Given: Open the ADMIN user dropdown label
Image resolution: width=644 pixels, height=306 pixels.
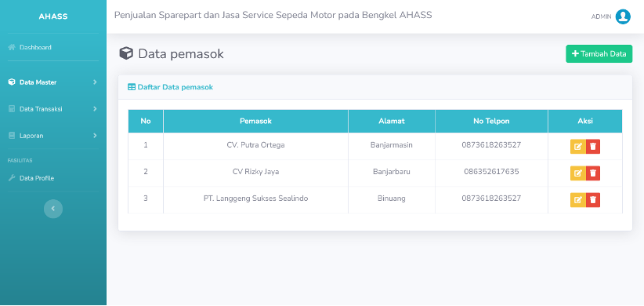Looking at the screenshot, I should pos(601,16).
